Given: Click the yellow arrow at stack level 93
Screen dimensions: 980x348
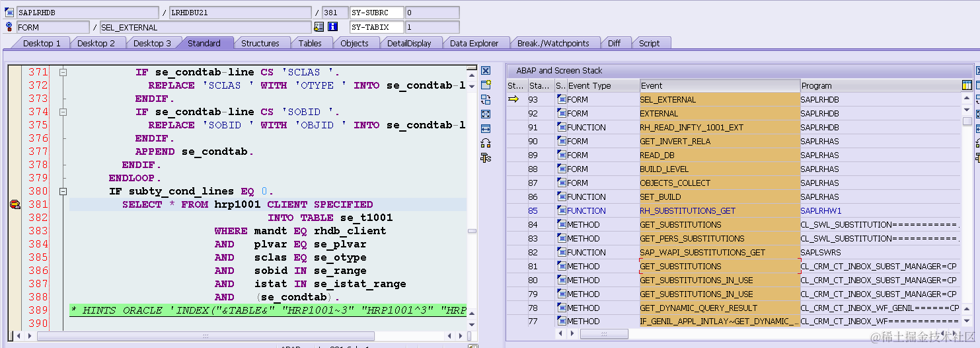Looking at the screenshot, I should (x=513, y=99).
